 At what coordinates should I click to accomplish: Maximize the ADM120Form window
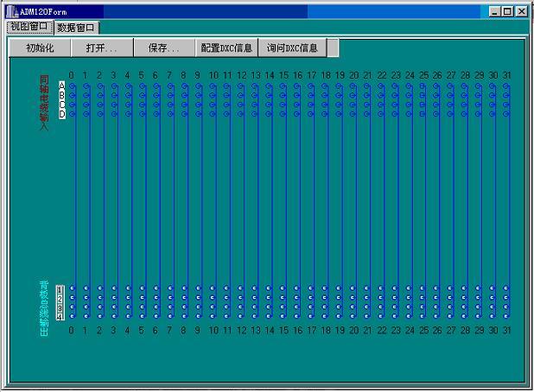point(506,12)
